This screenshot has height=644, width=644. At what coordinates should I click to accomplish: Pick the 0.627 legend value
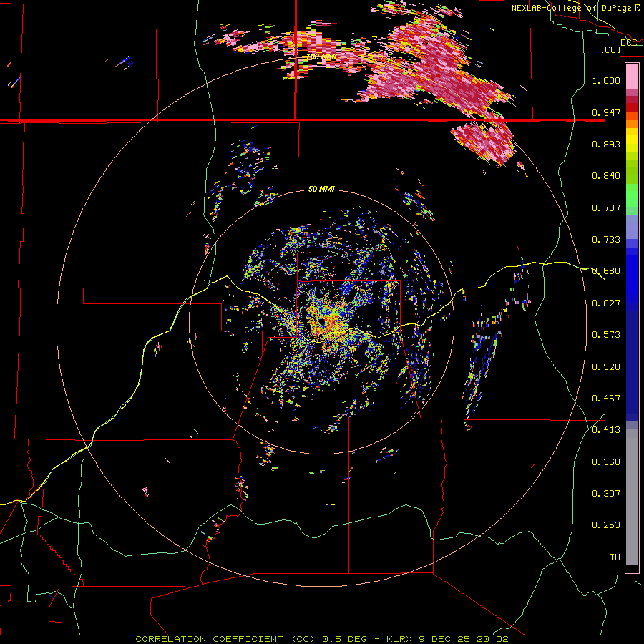tap(606, 303)
